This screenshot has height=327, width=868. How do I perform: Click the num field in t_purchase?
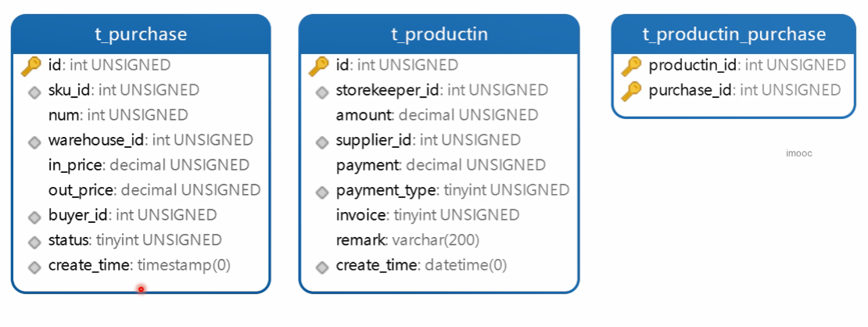(118, 116)
